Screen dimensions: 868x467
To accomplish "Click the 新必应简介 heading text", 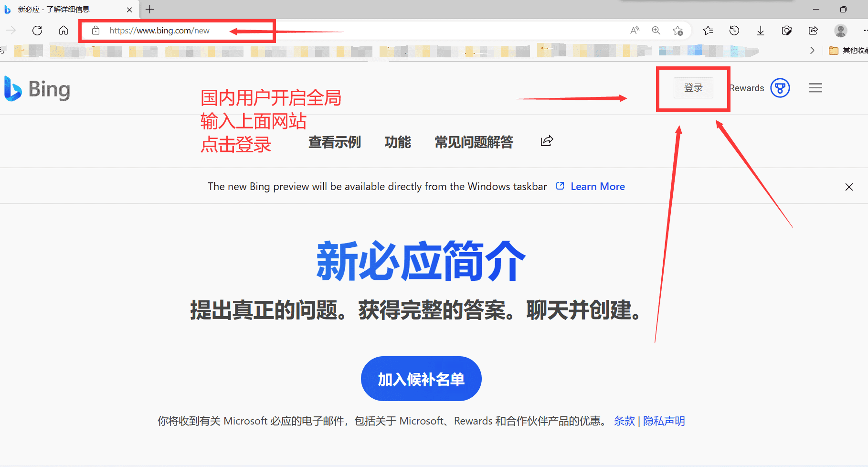I will click(x=421, y=261).
